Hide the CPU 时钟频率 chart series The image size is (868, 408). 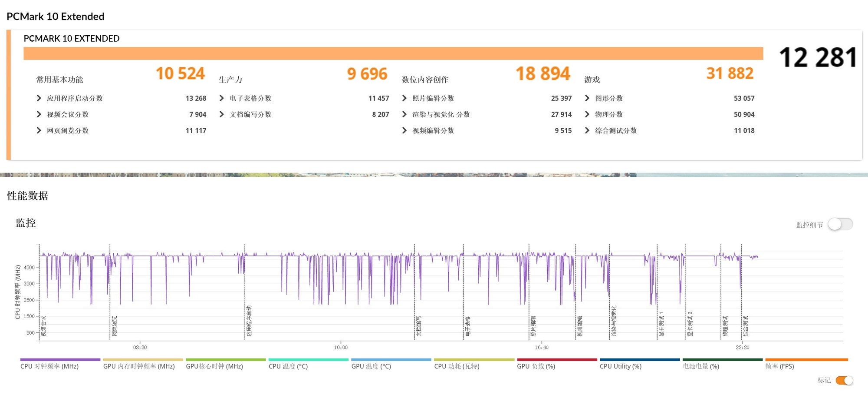pyautogui.click(x=50, y=366)
